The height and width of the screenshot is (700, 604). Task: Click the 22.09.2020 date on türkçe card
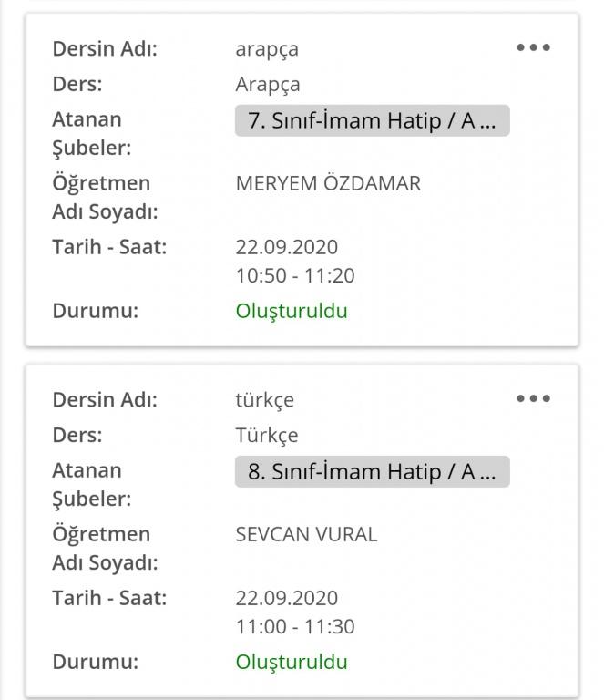click(x=286, y=598)
